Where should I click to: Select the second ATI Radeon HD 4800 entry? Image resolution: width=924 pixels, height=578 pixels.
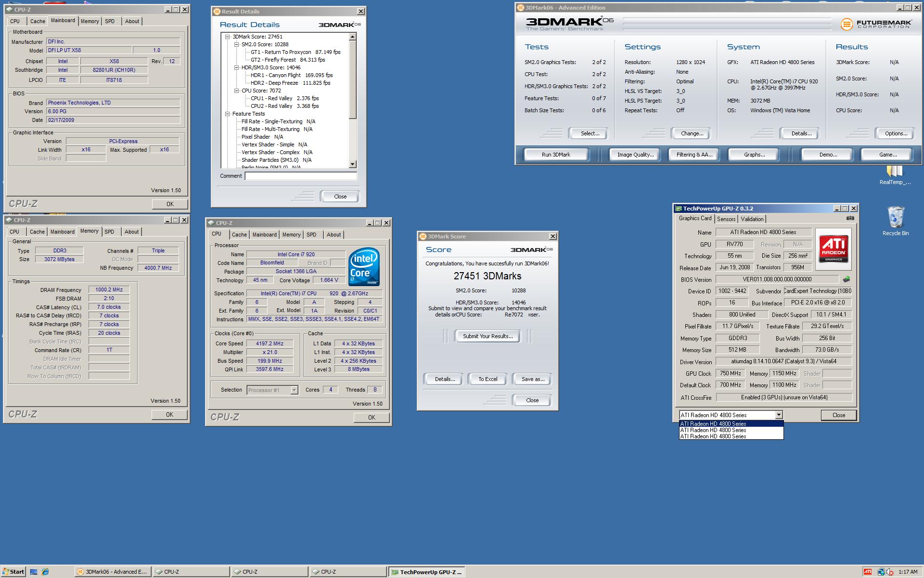tap(731, 430)
